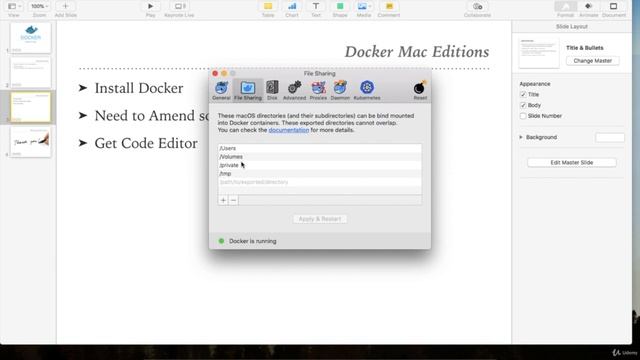Remove a shared directory with the minus button
The image size is (640, 360).
pyautogui.click(x=233, y=200)
